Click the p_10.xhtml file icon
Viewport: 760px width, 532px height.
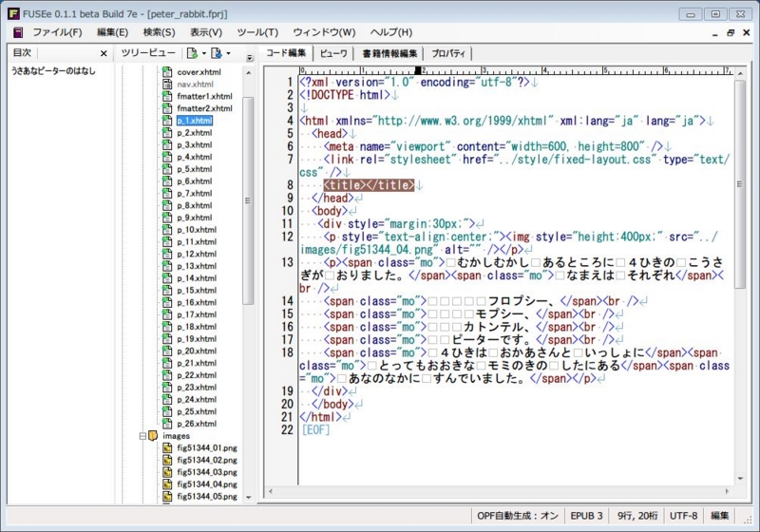click(167, 230)
